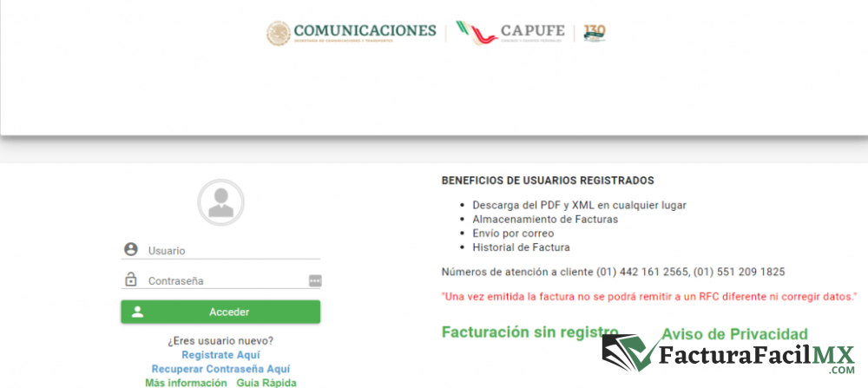This screenshot has width=868, height=388.
Task: Click the Comunicaciones government seal logo
Action: tap(279, 33)
